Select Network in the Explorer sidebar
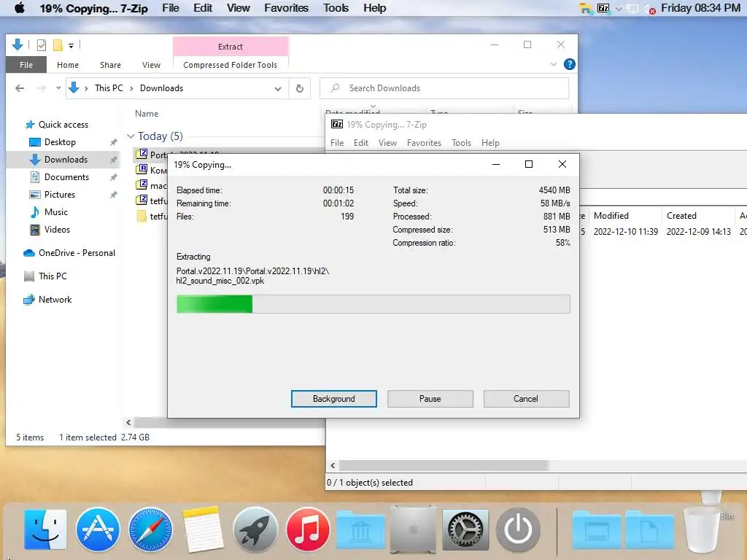747x560 pixels. [55, 300]
